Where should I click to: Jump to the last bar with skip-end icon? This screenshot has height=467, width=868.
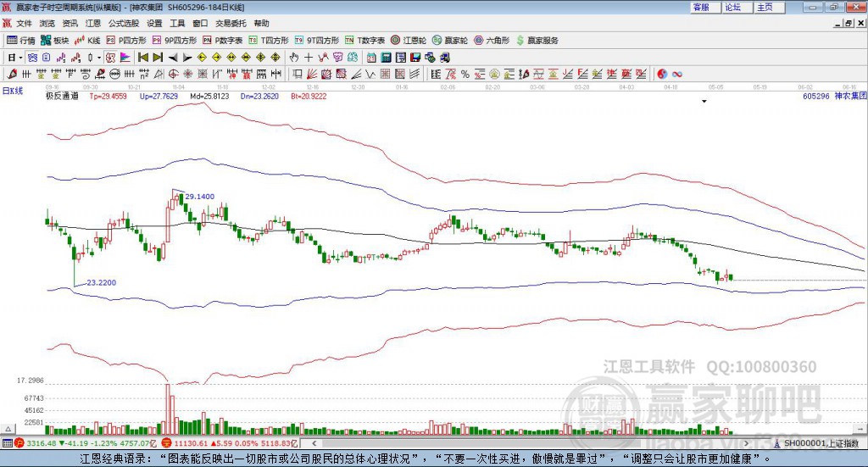[158, 58]
